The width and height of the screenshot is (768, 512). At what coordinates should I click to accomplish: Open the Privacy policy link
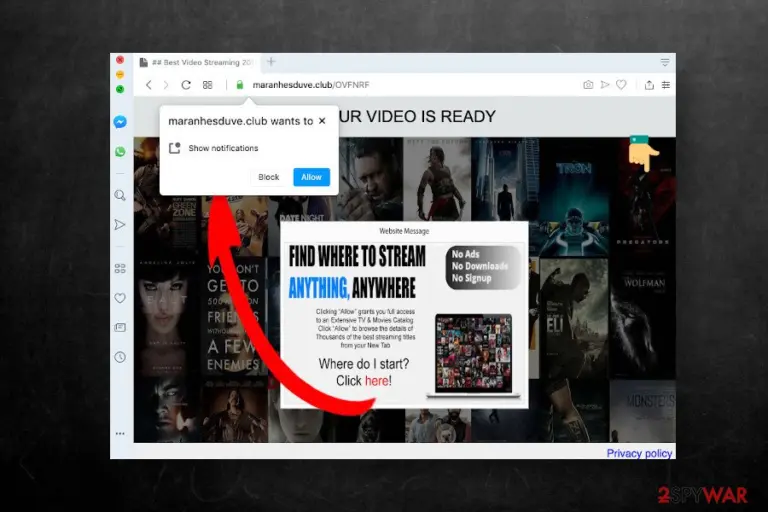[639, 453]
